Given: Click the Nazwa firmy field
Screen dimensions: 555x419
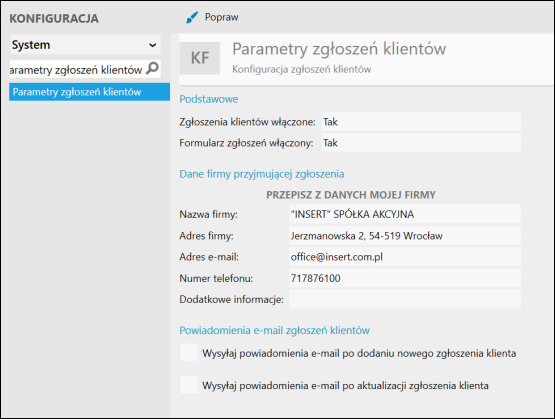Looking at the screenshot, I should (405, 214).
